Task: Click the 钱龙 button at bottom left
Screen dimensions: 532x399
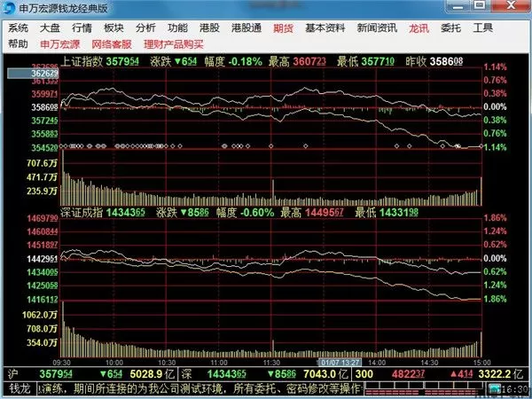Action: click(x=20, y=388)
